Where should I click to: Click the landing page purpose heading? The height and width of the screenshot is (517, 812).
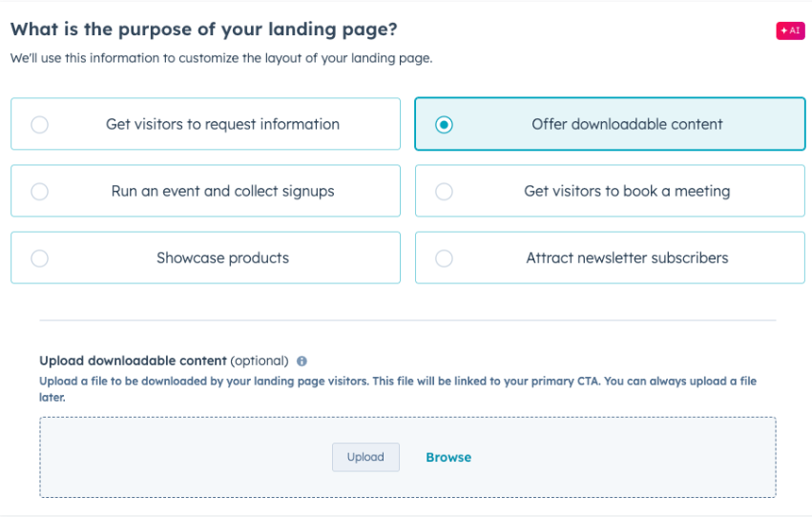[x=203, y=30]
